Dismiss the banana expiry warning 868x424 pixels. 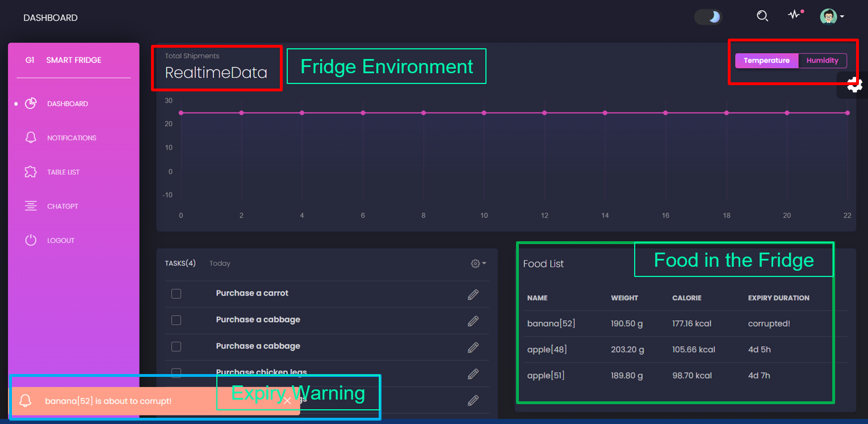287,401
